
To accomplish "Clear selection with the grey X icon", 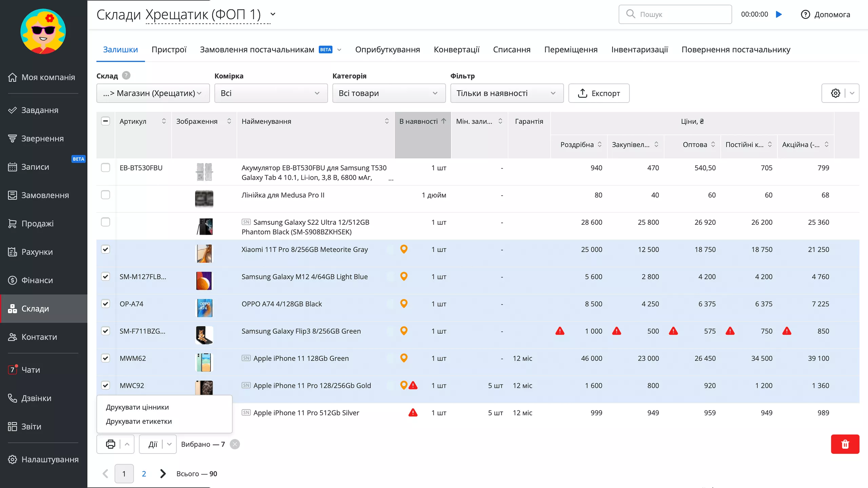I will (235, 444).
